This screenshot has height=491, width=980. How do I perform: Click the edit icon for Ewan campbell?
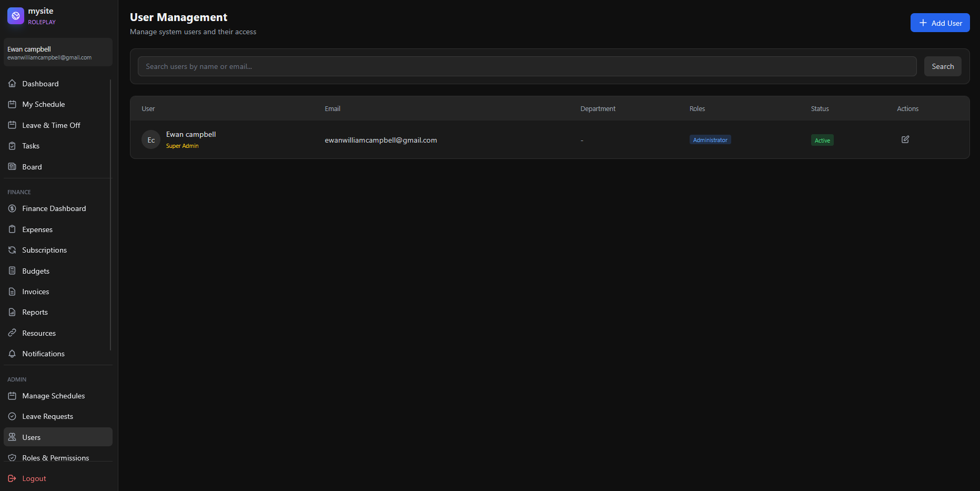[x=905, y=139]
